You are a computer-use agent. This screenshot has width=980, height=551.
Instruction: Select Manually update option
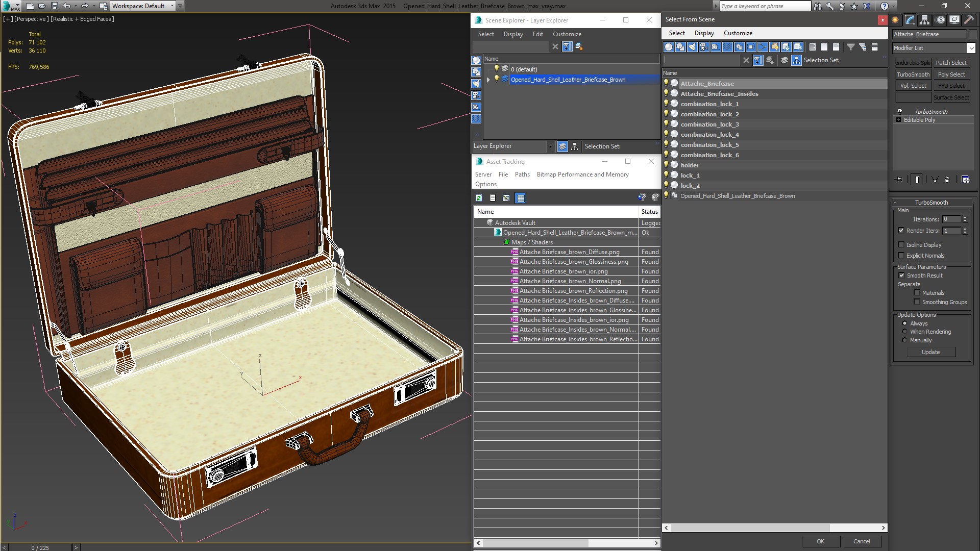tap(905, 340)
